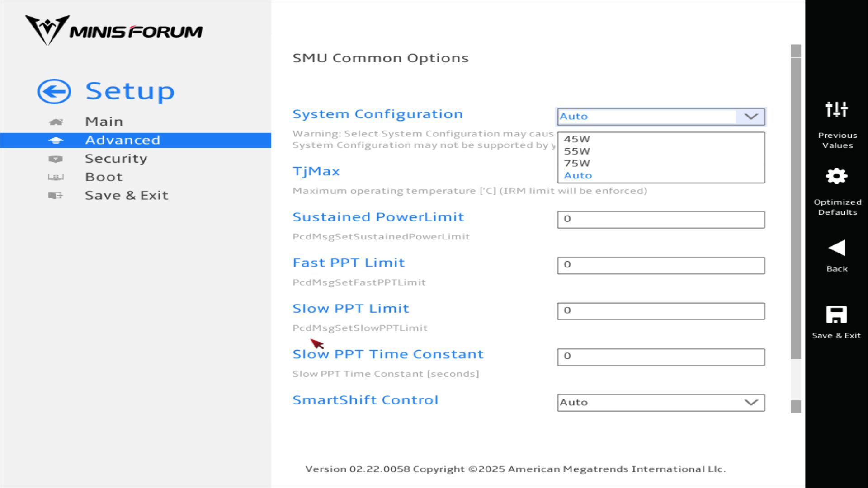Click the Boot icon in sidebar

(56, 177)
